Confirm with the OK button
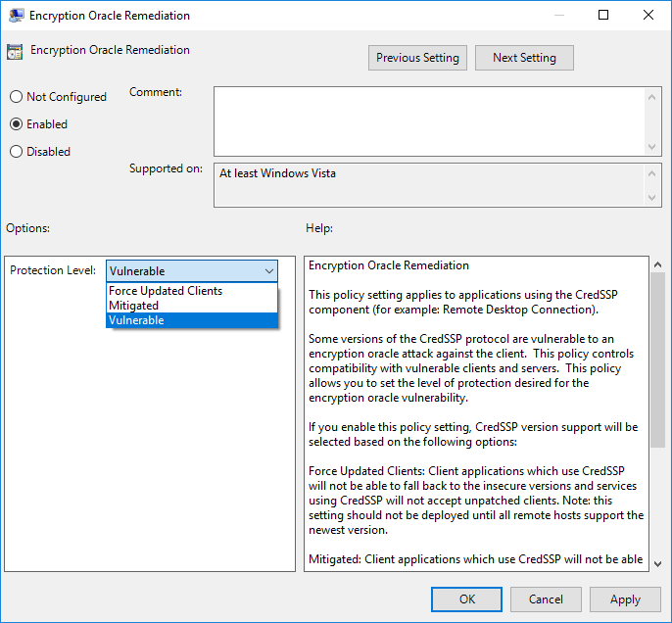The image size is (672, 623). (466, 599)
